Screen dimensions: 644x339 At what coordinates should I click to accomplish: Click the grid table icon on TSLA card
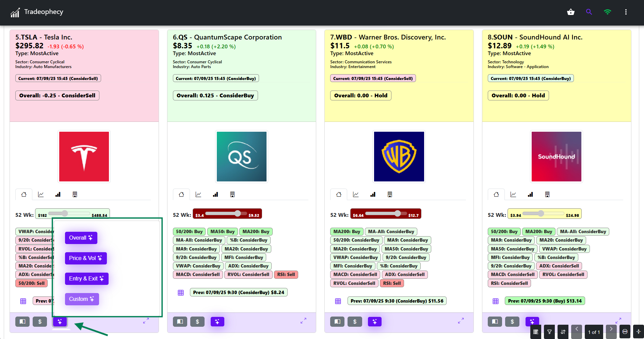click(23, 301)
